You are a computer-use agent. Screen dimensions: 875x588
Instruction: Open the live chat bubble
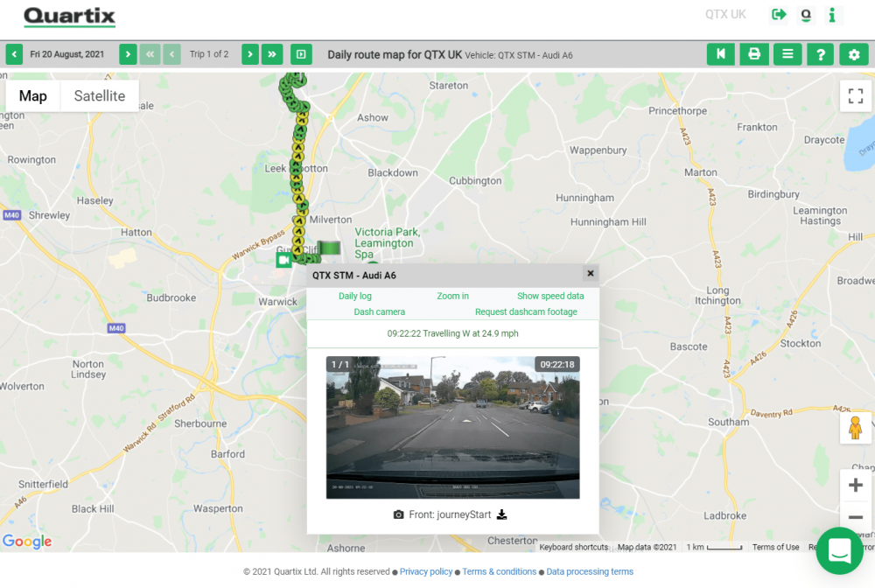840,550
